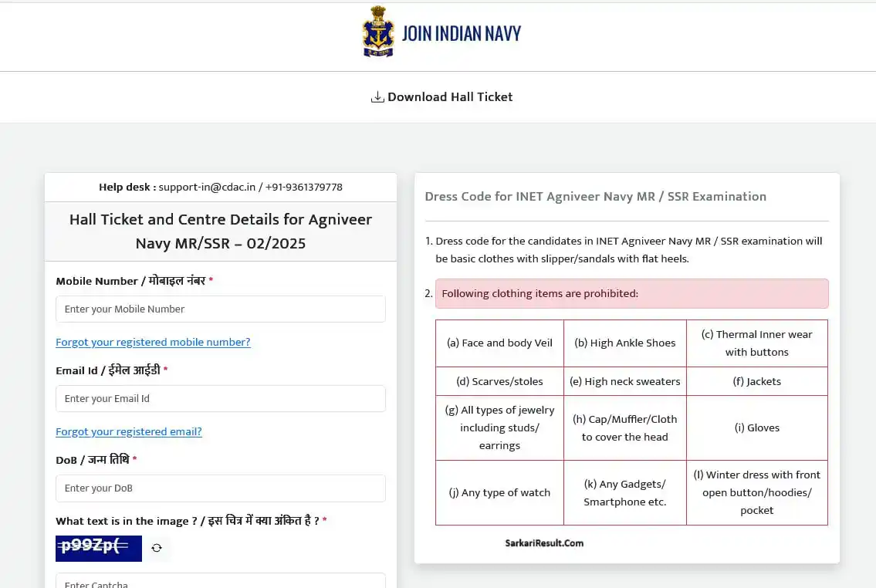
Task: Click the captcha image p99Zp(
Action: (x=99, y=549)
